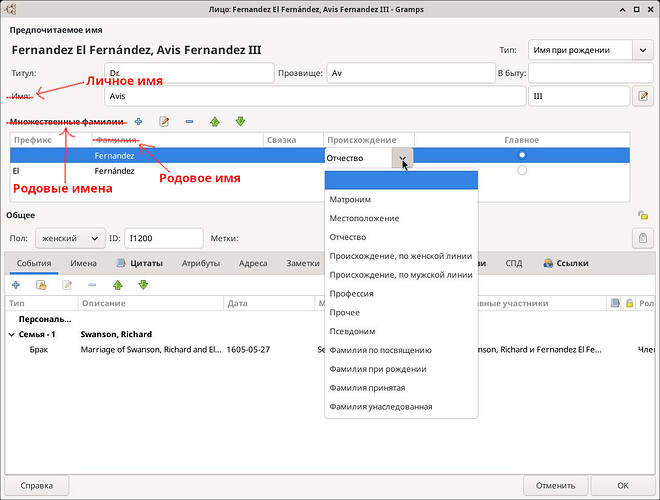Choose Фамилия при рождении
The image size is (660, 500).
[x=401, y=369]
